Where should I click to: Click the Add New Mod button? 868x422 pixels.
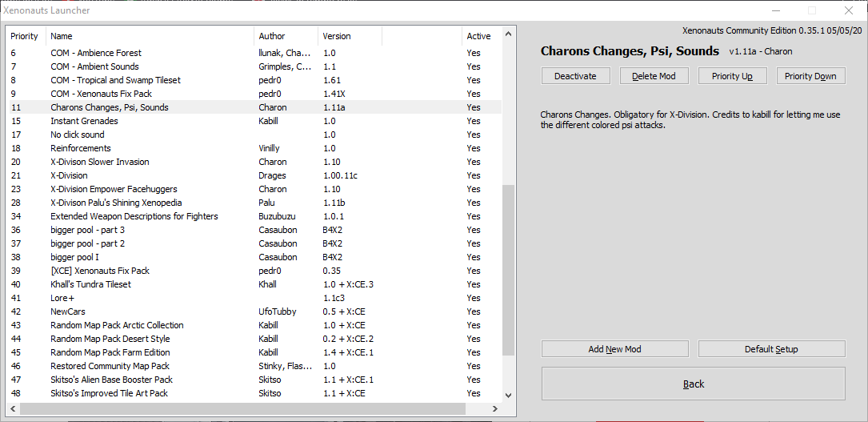tap(614, 349)
